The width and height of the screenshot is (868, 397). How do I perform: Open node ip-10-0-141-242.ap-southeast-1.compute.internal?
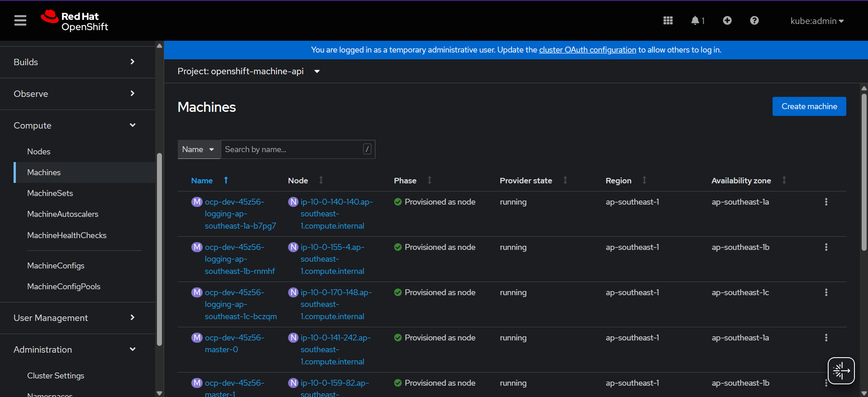(336, 349)
